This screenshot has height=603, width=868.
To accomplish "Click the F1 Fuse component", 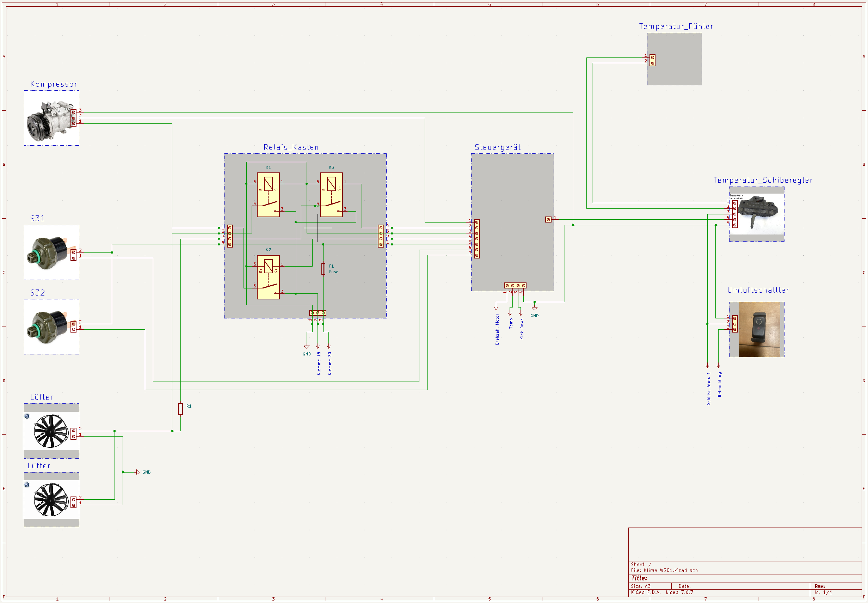I will 323,269.
